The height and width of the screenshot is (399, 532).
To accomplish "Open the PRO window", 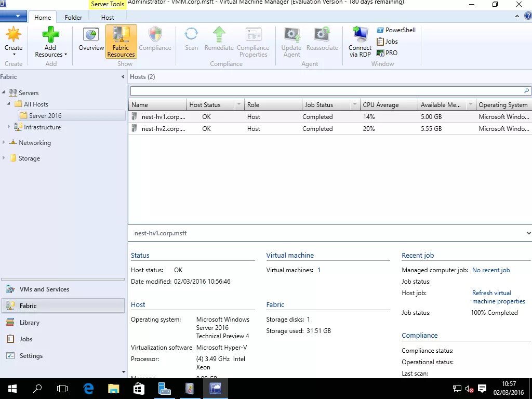I will (x=387, y=53).
